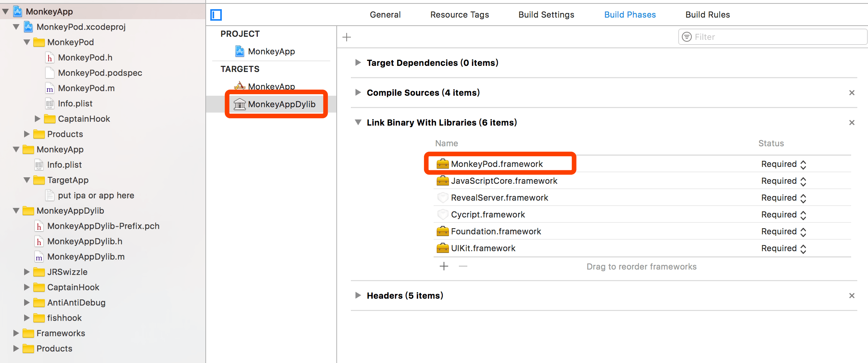
Task: Open the Build Settings tab
Action: (x=546, y=15)
